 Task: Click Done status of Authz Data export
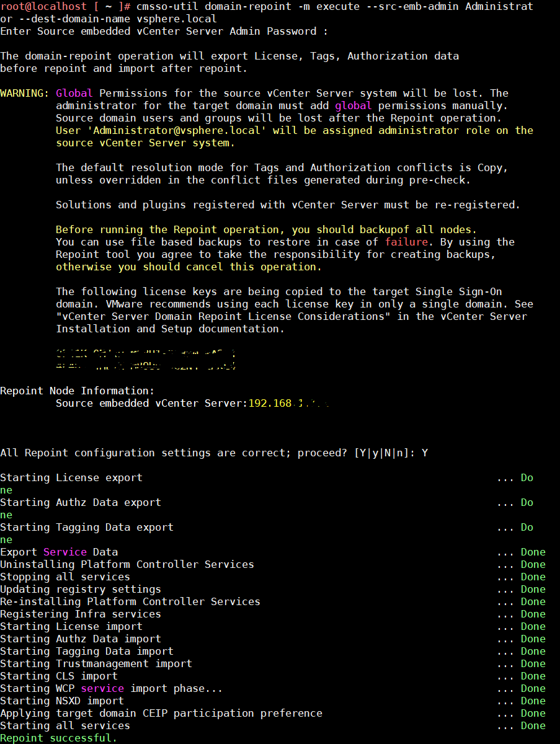point(526,502)
